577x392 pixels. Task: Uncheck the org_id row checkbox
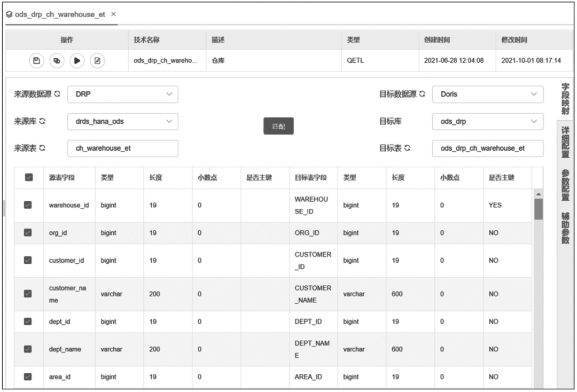[x=28, y=232]
